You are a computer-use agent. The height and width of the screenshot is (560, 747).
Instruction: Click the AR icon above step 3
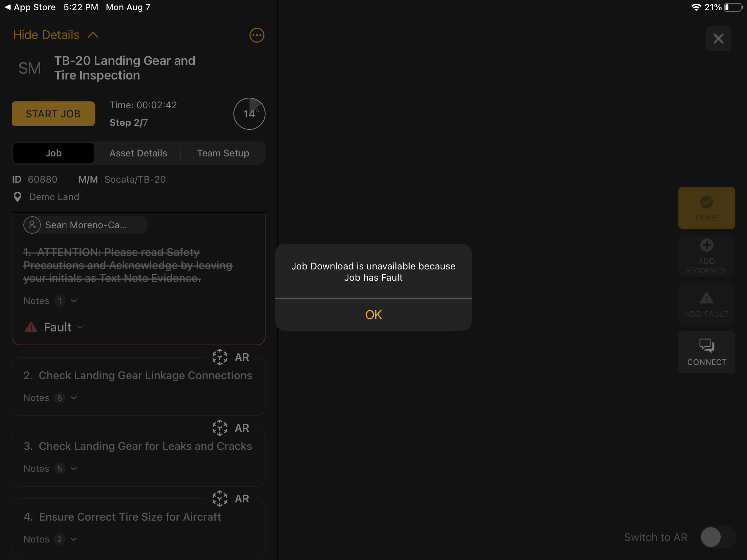[220, 428]
